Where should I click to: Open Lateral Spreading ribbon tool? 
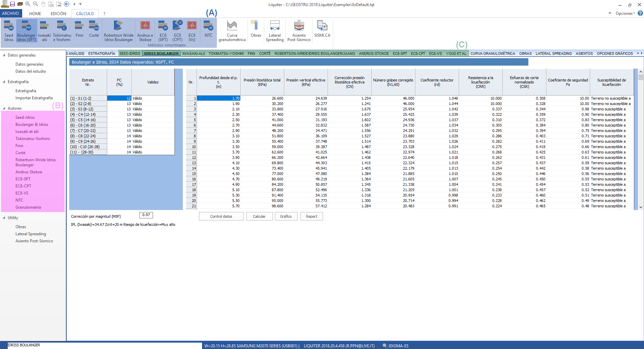coord(275,31)
